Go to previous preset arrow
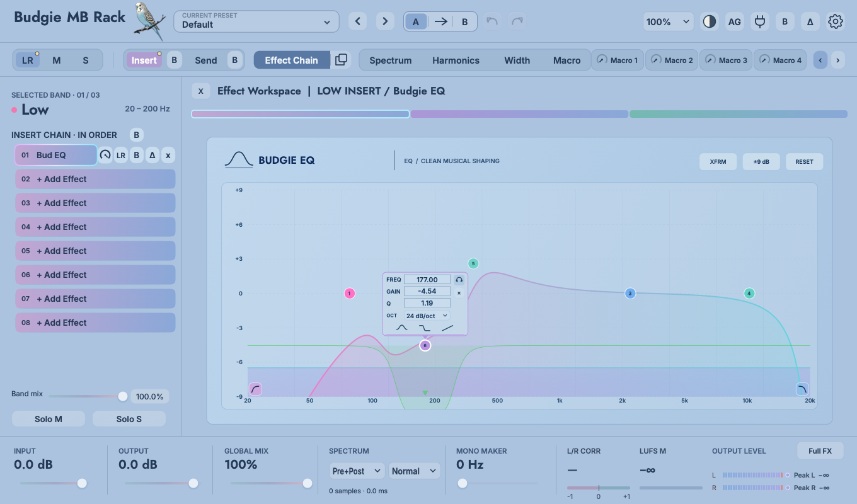Viewport: 857px width, 504px height. (358, 21)
